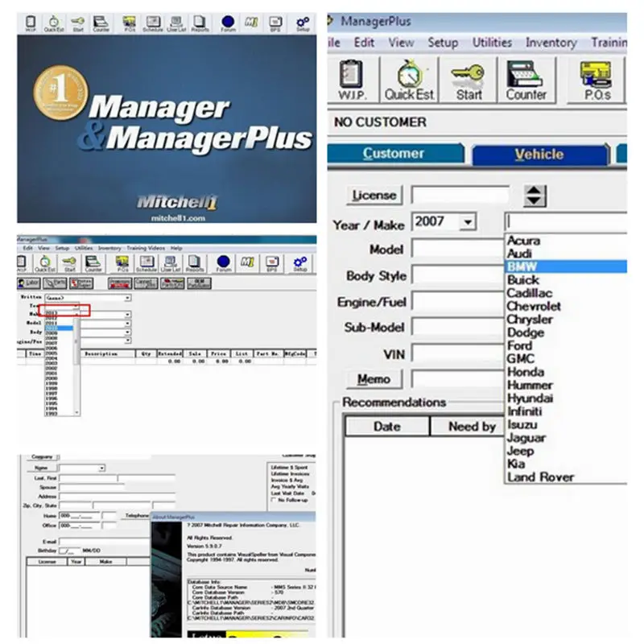Open Schedule in the order window toolbar
The width and height of the screenshot is (644, 644).
tap(147, 264)
